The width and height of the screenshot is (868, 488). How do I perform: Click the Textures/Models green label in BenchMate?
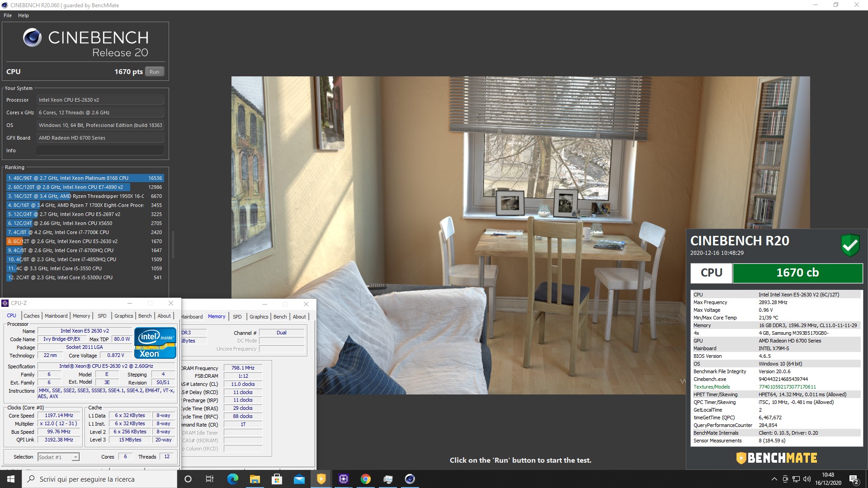pyautogui.click(x=712, y=387)
